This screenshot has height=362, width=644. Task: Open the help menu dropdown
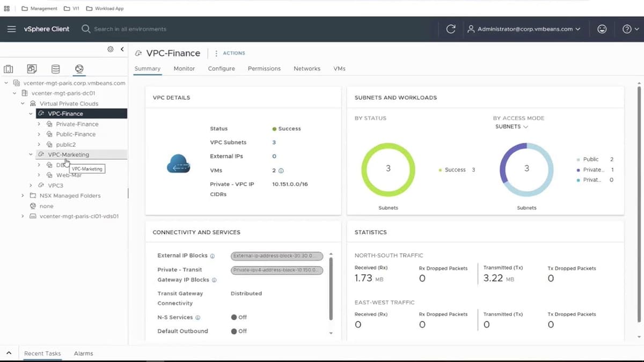point(631,29)
